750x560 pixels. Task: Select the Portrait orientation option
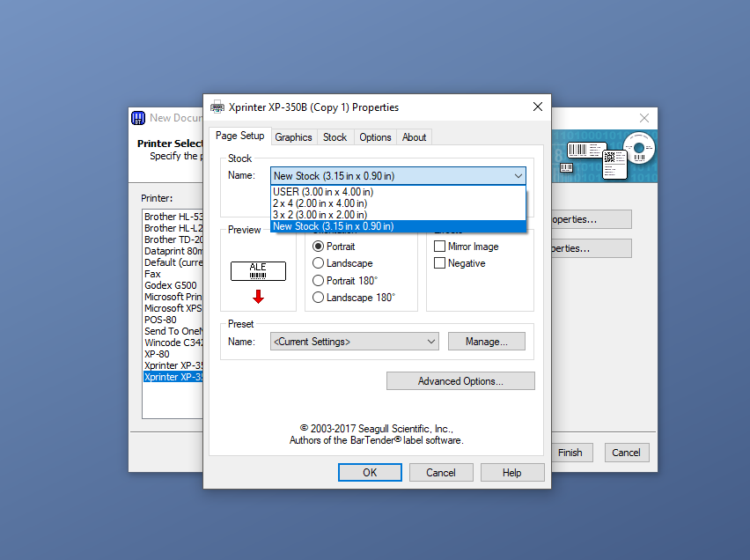[x=319, y=247]
